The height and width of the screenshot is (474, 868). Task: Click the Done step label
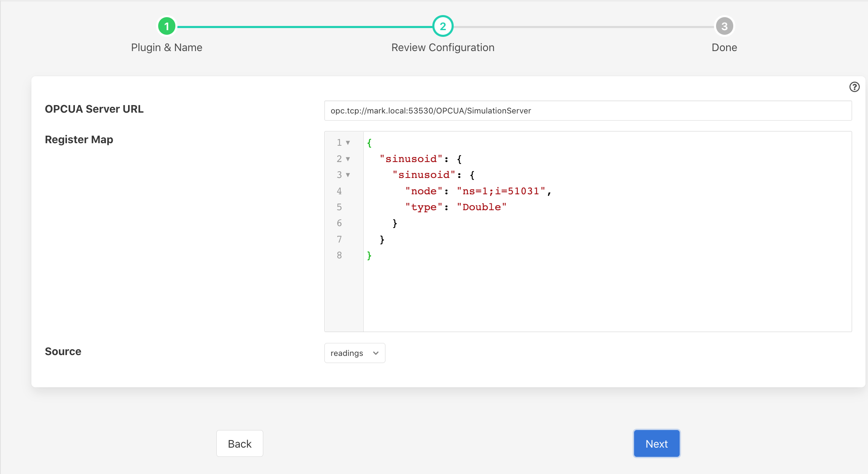tap(724, 47)
